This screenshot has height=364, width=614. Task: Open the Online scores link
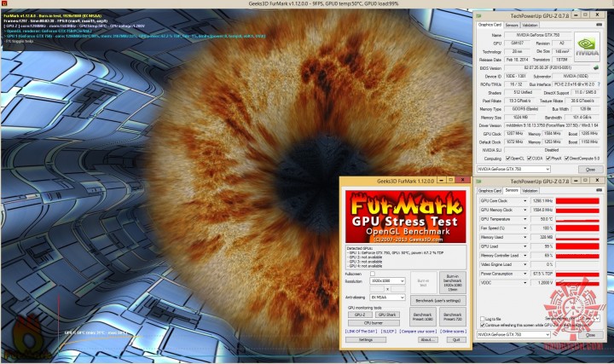(x=453, y=331)
